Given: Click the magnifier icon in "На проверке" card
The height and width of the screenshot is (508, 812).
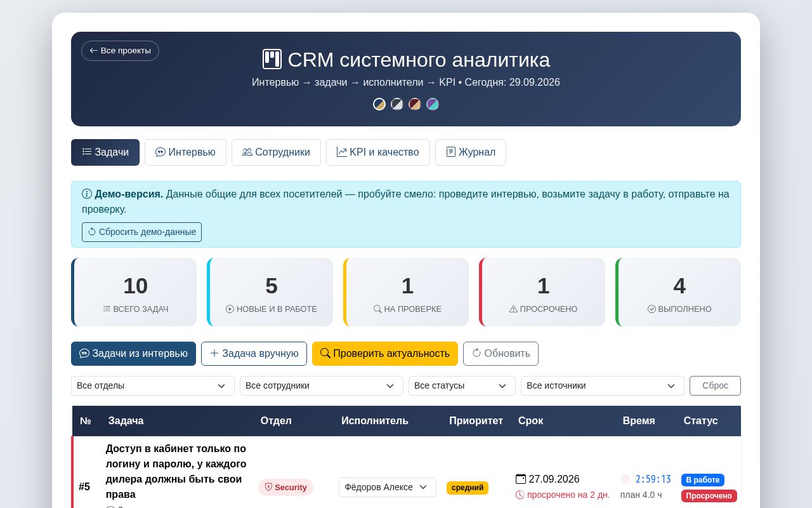Looking at the screenshot, I should [377, 309].
